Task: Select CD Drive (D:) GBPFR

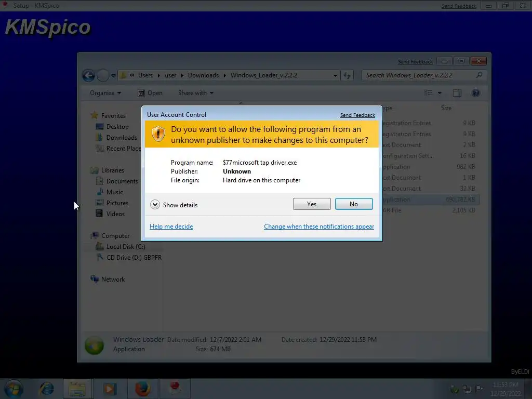Action: (x=134, y=258)
